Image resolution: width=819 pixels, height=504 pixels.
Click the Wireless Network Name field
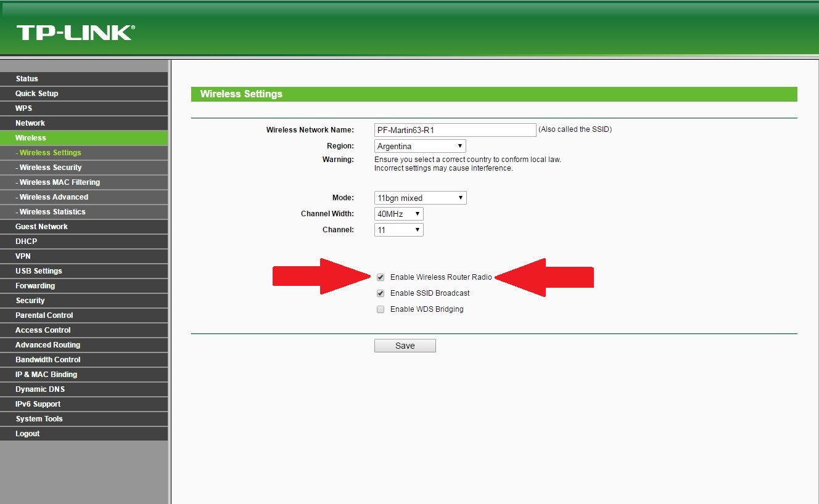(x=455, y=130)
